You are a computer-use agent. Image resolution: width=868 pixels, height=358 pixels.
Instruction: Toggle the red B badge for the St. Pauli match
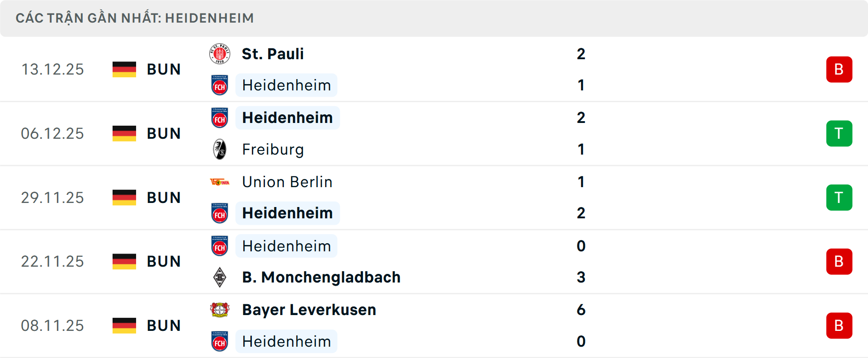[x=839, y=69]
